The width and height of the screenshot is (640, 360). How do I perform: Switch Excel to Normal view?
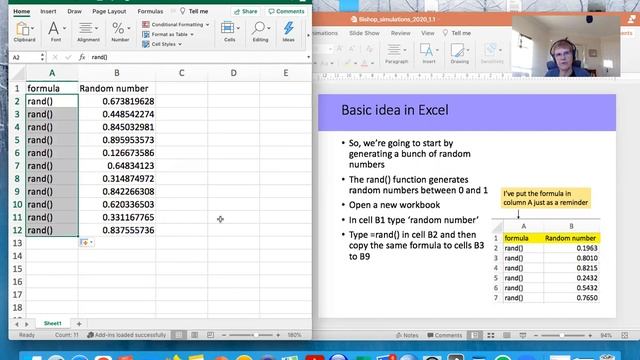coord(178,335)
